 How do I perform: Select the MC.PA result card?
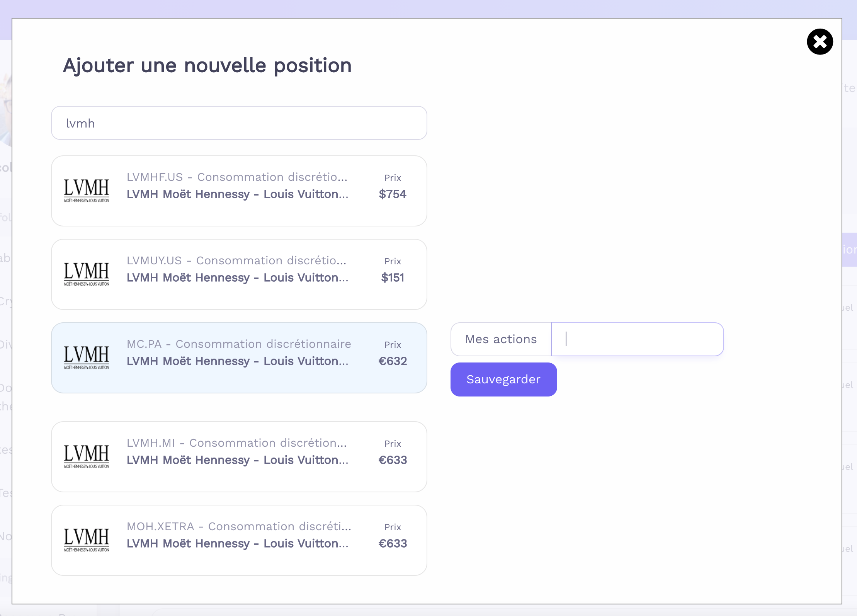tap(239, 358)
